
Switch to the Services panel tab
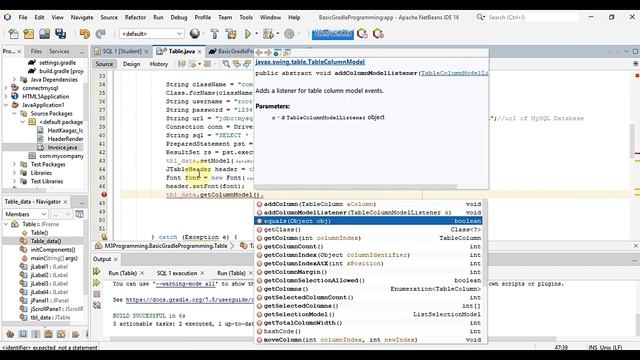[x=59, y=51]
